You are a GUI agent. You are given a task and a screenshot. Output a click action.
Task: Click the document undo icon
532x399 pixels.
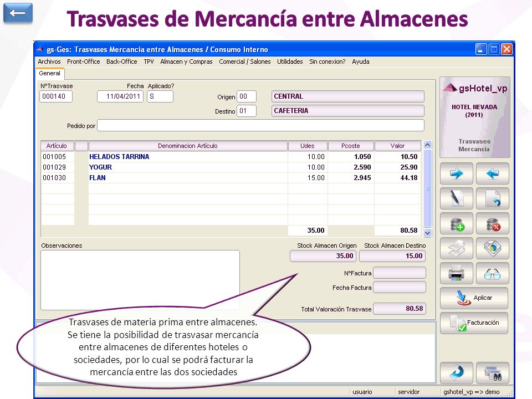tap(492, 198)
